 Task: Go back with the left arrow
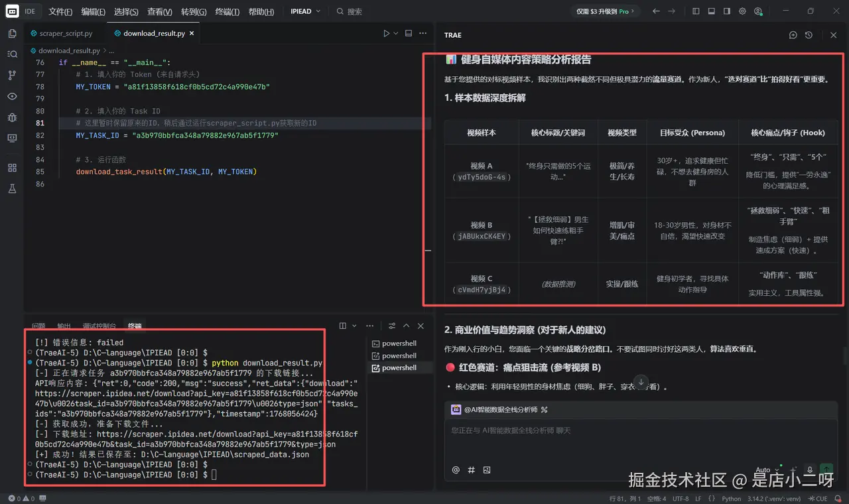click(656, 11)
